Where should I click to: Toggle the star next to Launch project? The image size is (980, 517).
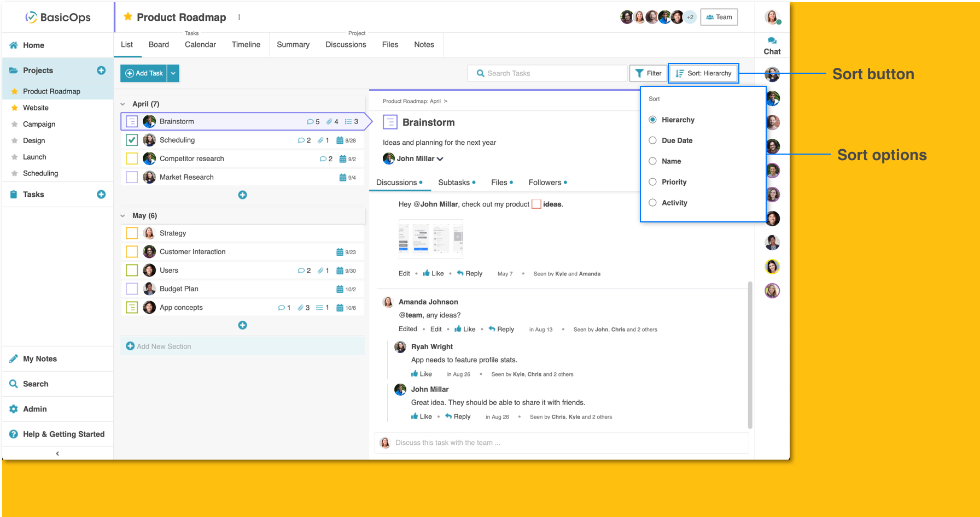(x=15, y=157)
